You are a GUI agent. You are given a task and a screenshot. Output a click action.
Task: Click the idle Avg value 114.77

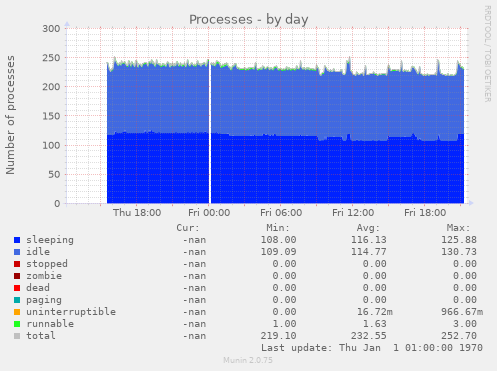(369, 252)
